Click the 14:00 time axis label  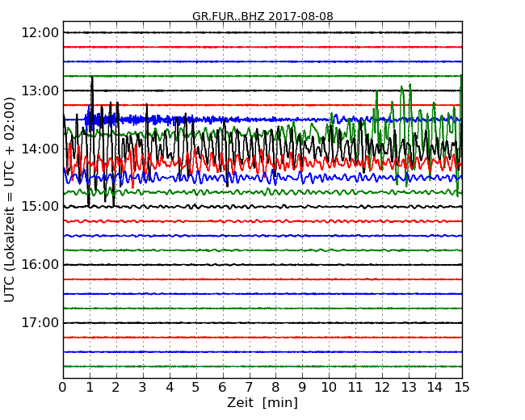(40, 149)
